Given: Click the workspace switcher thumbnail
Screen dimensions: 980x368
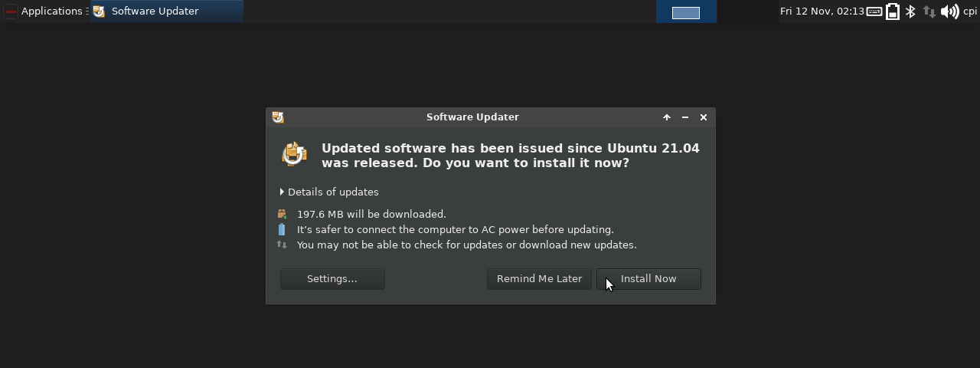Looking at the screenshot, I should [686, 12].
